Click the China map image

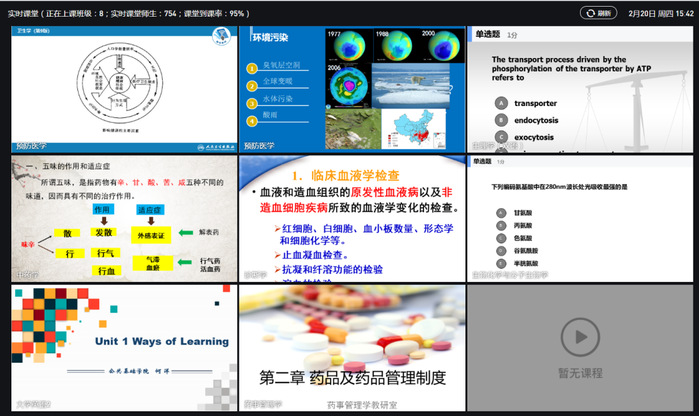413,129
